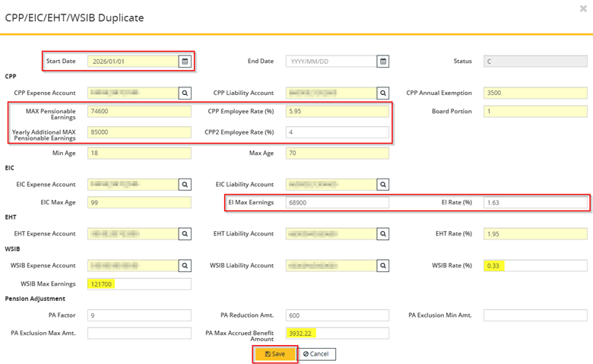Search for a WSIB Expense Account
593x364 pixels.
185,265
